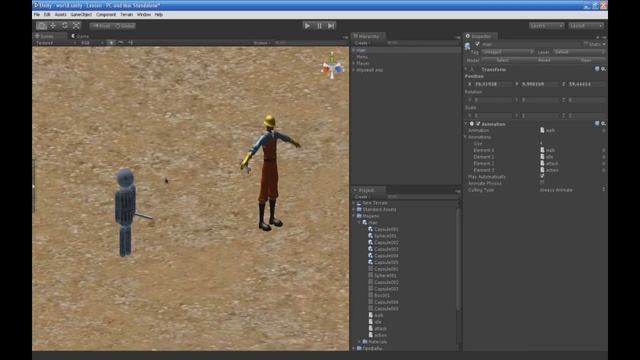640x360 pixels.
Task: Collapse the Animations array foldout
Action: pyautogui.click(x=466, y=137)
